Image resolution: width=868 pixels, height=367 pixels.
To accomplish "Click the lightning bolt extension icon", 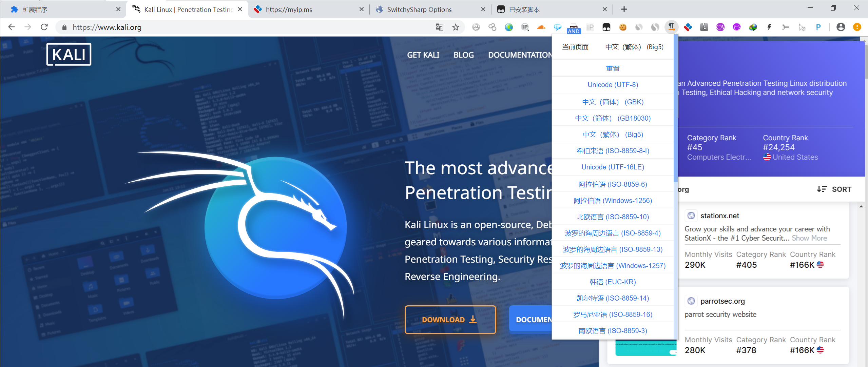I will 769,27.
